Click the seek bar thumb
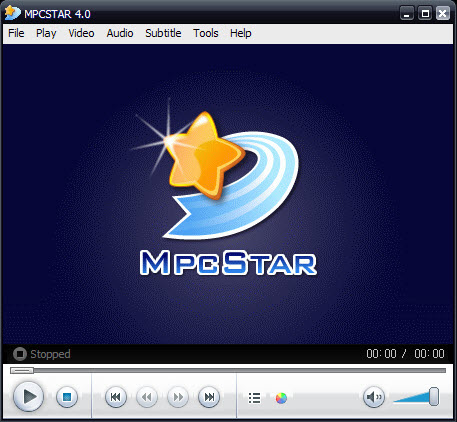This screenshot has width=457, height=422. (x=22, y=370)
